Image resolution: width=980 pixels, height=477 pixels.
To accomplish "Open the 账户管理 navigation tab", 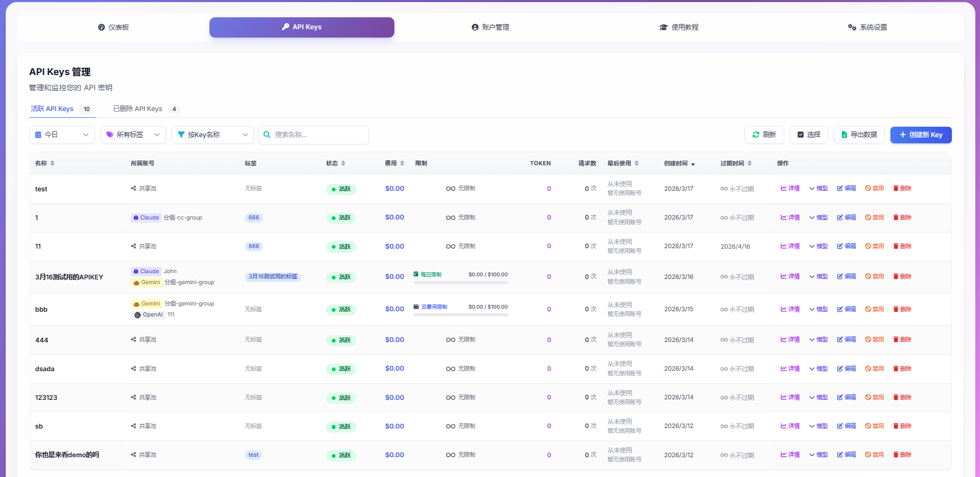I will click(490, 27).
